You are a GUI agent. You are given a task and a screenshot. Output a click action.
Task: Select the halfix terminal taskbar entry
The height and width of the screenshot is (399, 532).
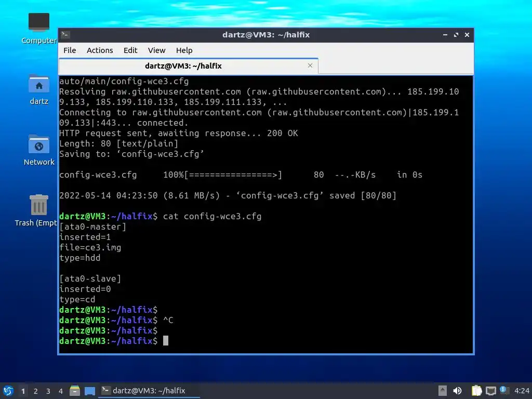coord(149,391)
